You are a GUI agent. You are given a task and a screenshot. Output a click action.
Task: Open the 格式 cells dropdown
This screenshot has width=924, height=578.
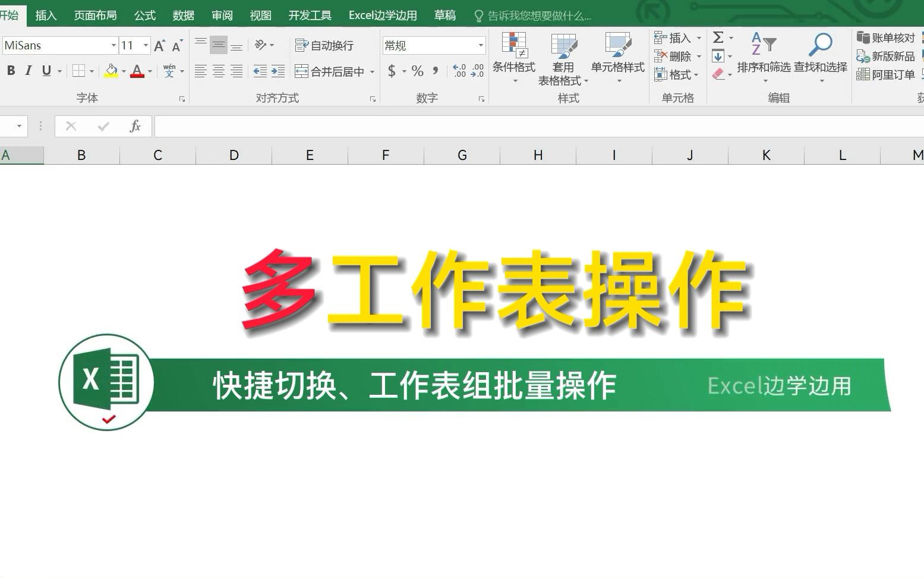pos(676,75)
